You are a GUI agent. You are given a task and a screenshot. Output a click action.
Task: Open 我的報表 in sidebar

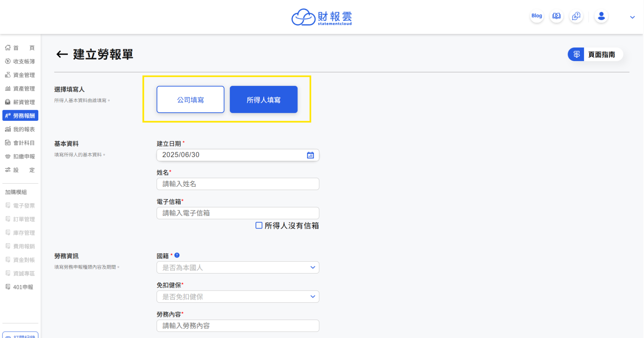coord(20,129)
